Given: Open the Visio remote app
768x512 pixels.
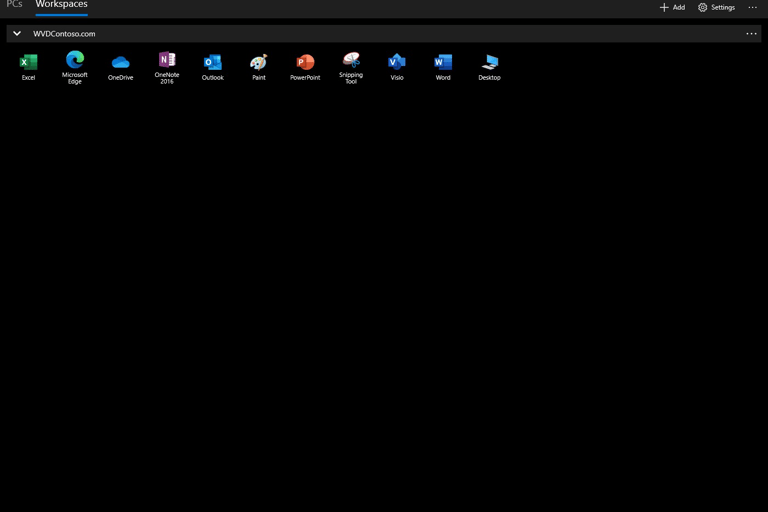Looking at the screenshot, I should point(397,67).
